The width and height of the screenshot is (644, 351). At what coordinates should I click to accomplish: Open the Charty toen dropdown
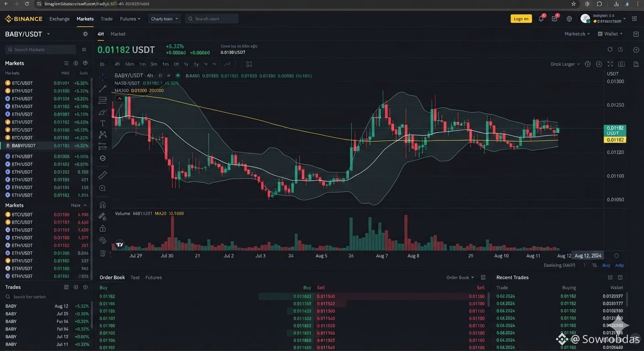165,19
